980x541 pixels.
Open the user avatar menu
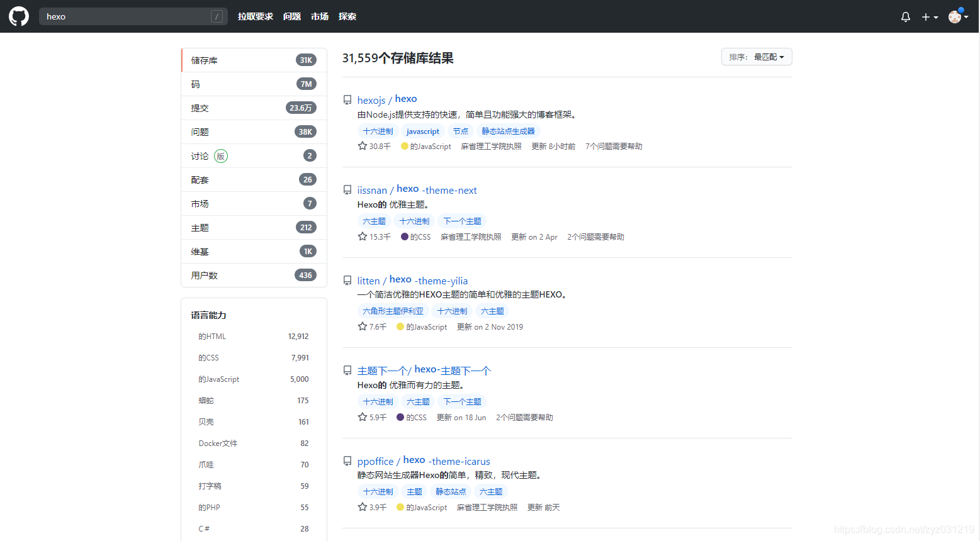point(958,16)
